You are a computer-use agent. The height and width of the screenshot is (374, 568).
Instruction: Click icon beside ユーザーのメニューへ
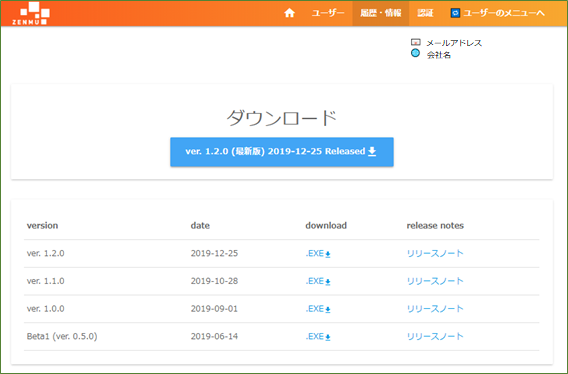coord(455,13)
